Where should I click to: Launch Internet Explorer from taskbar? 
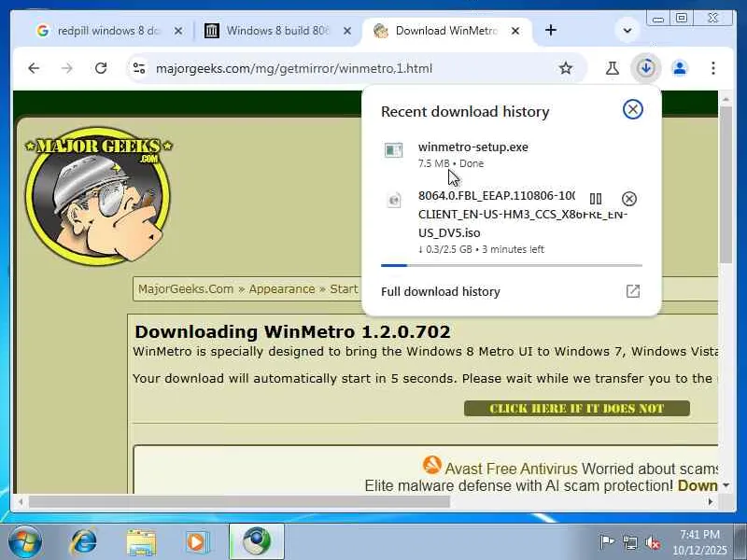tap(84, 542)
